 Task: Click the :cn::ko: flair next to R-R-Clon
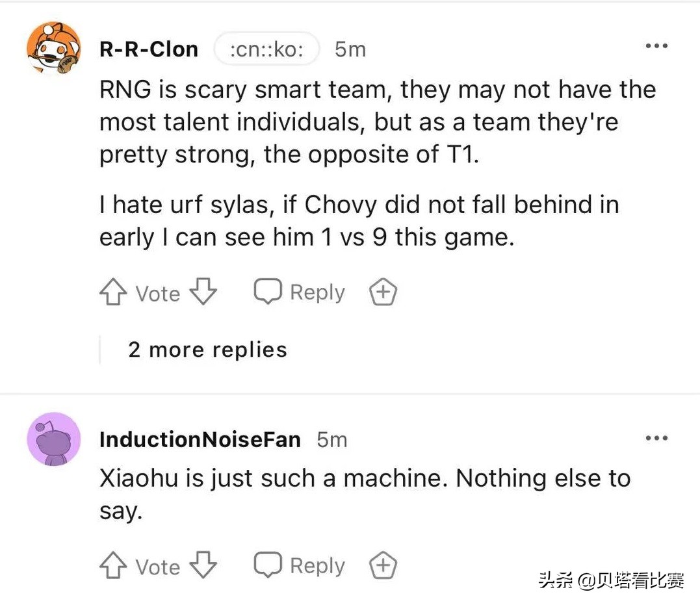266,48
